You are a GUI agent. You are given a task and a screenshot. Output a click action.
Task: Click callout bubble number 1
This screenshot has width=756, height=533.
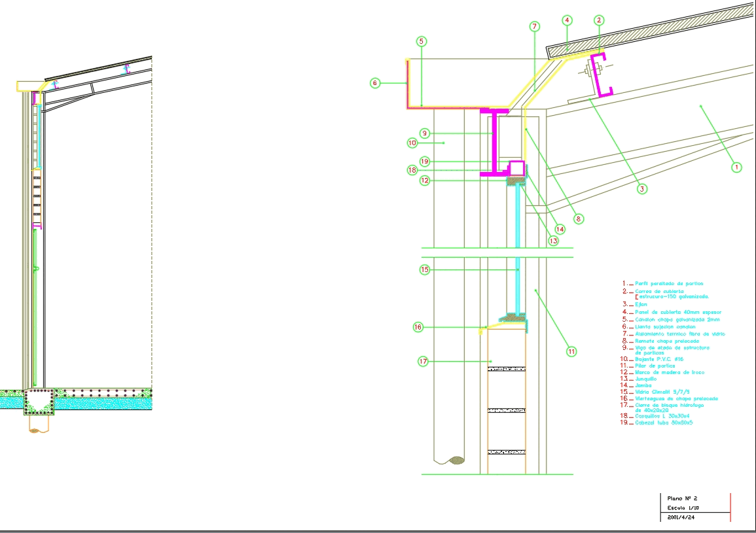[x=736, y=167]
